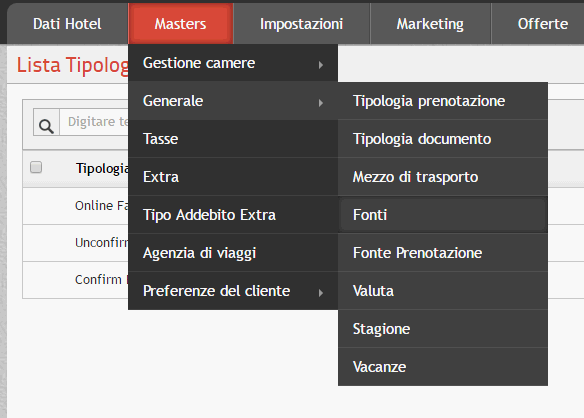Viewport: 584px width, 418px height.
Task: Go to the Offerte tab
Action: [x=542, y=24]
